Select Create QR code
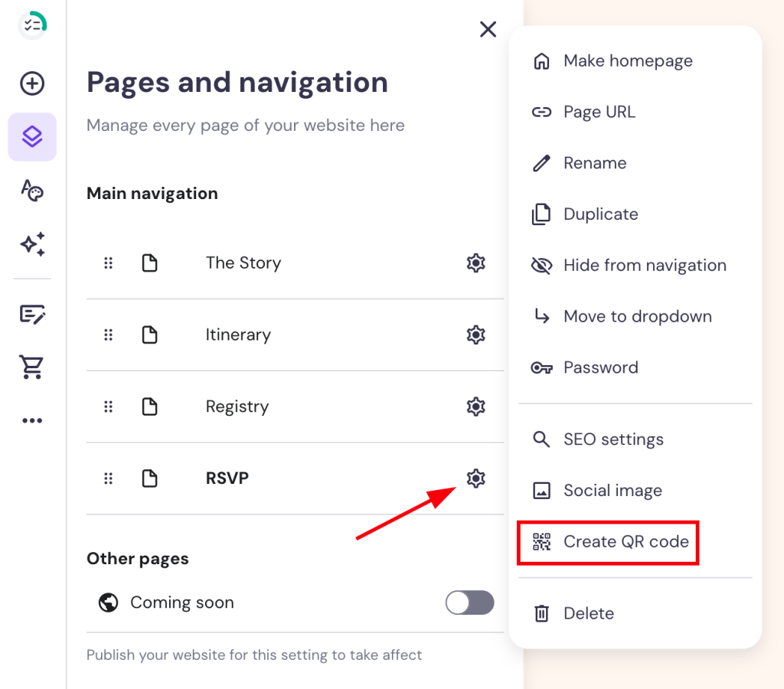 [x=626, y=541]
